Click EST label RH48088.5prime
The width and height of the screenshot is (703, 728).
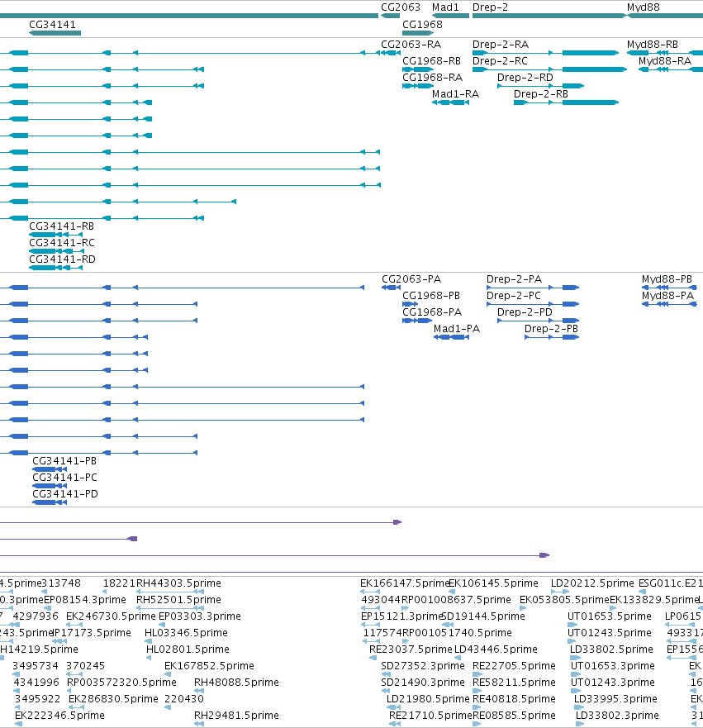(x=236, y=683)
